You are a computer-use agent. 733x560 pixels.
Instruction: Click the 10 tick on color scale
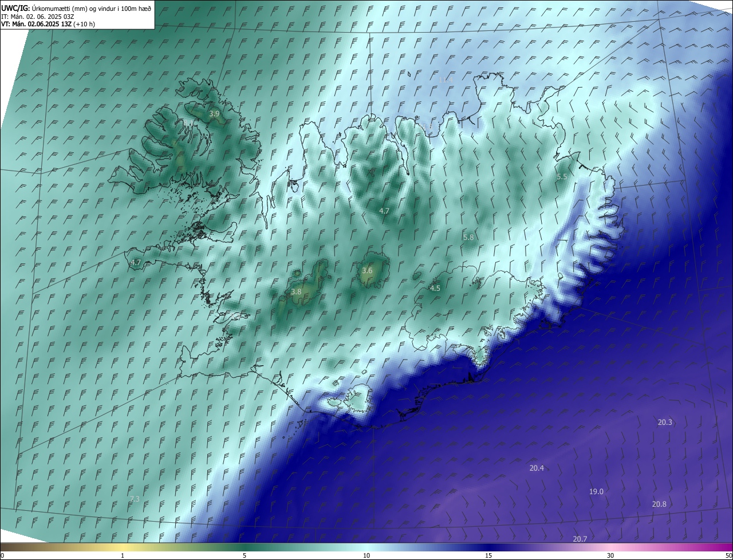[366, 555]
